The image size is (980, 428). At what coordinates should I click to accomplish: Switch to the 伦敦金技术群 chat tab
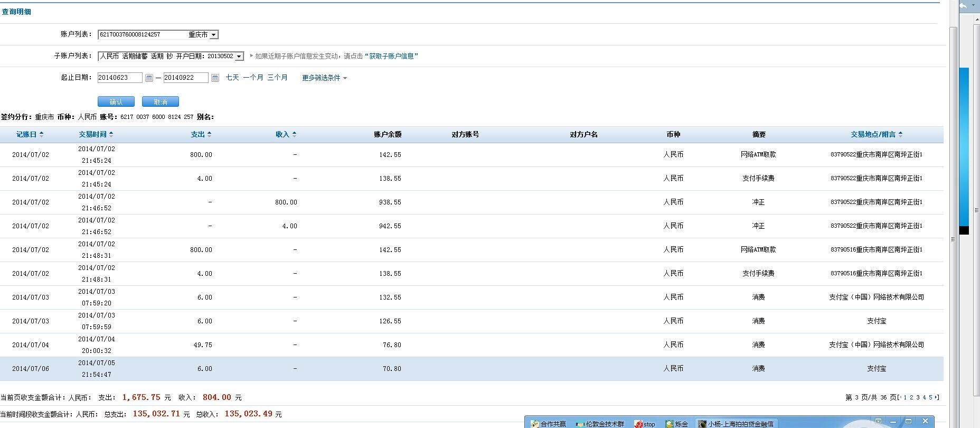click(600, 424)
